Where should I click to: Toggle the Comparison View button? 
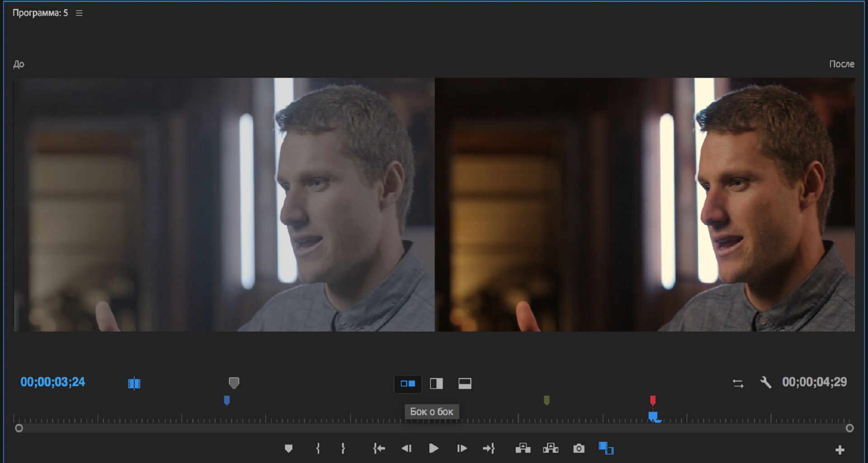606,448
